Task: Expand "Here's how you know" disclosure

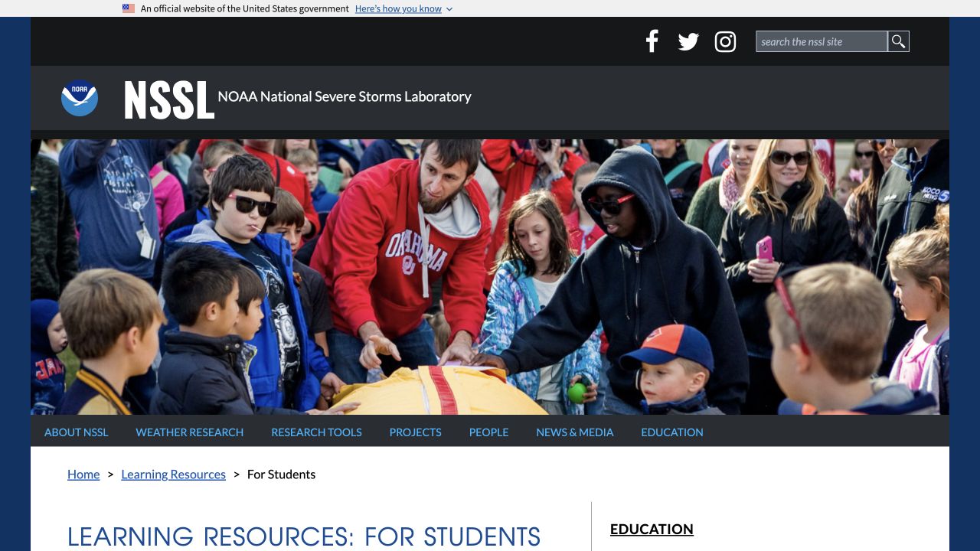Action: [403, 8]
